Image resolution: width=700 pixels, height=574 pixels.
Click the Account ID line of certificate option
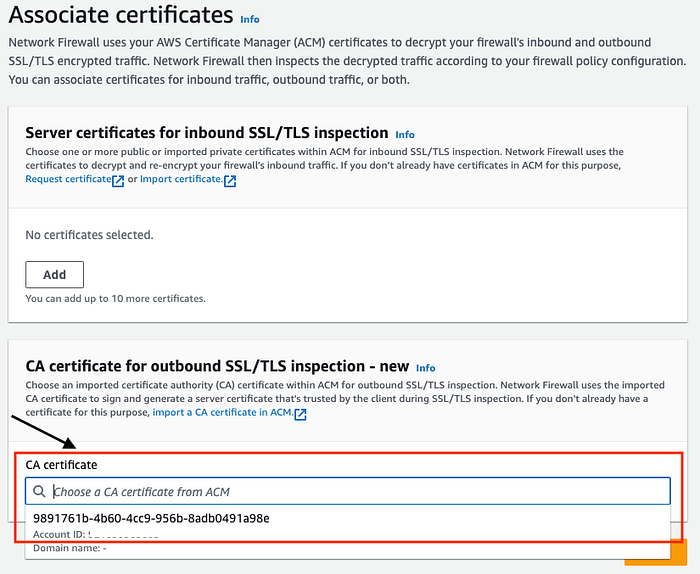pos(96,534)
